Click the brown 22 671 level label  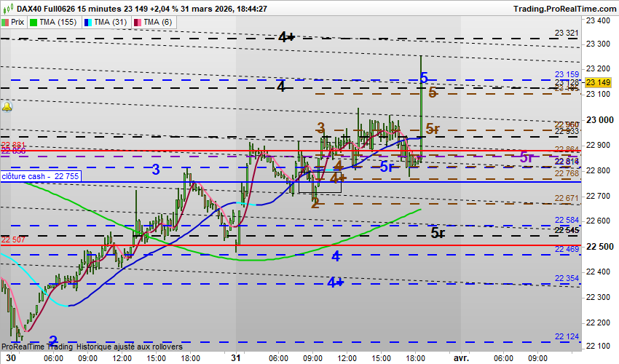click(x=567, y=198)
